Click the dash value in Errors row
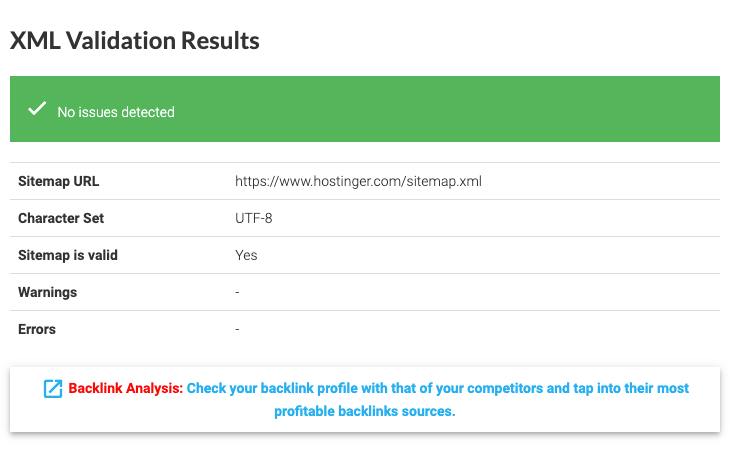 [x=237, y=329]
